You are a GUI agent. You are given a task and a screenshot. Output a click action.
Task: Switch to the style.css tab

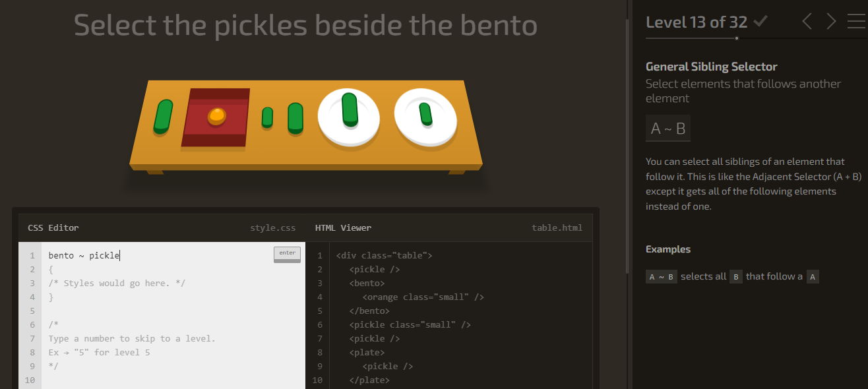tap(273, 227)
